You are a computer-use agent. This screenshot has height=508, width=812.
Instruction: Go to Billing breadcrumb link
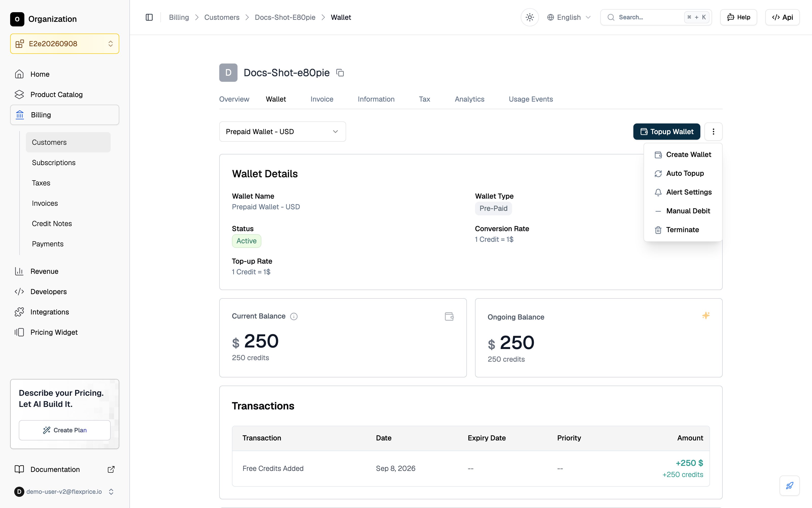pos(179,17)
